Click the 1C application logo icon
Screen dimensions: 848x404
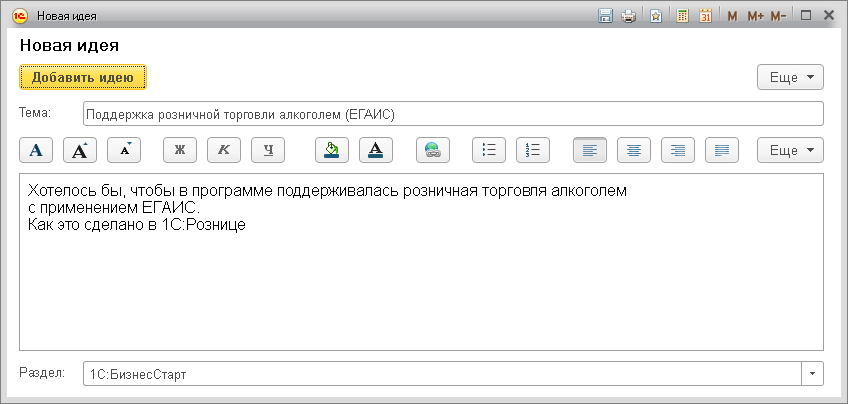pos(19,16)
